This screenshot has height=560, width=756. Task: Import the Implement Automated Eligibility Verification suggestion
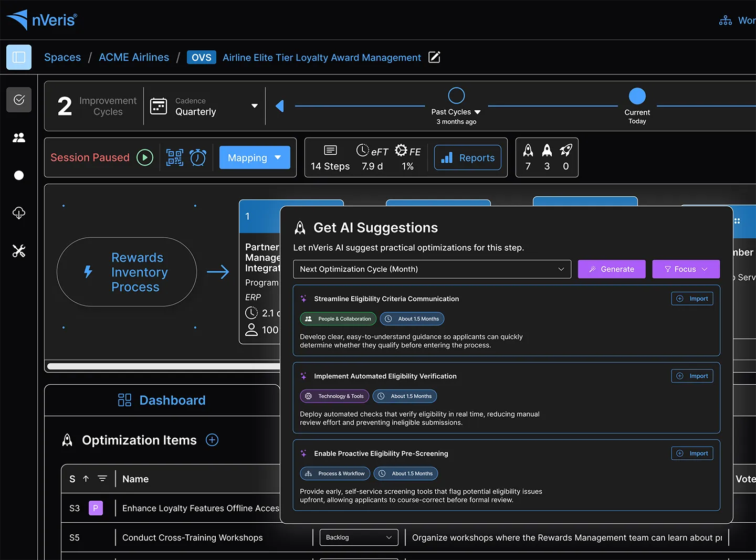tap(692, 376)
